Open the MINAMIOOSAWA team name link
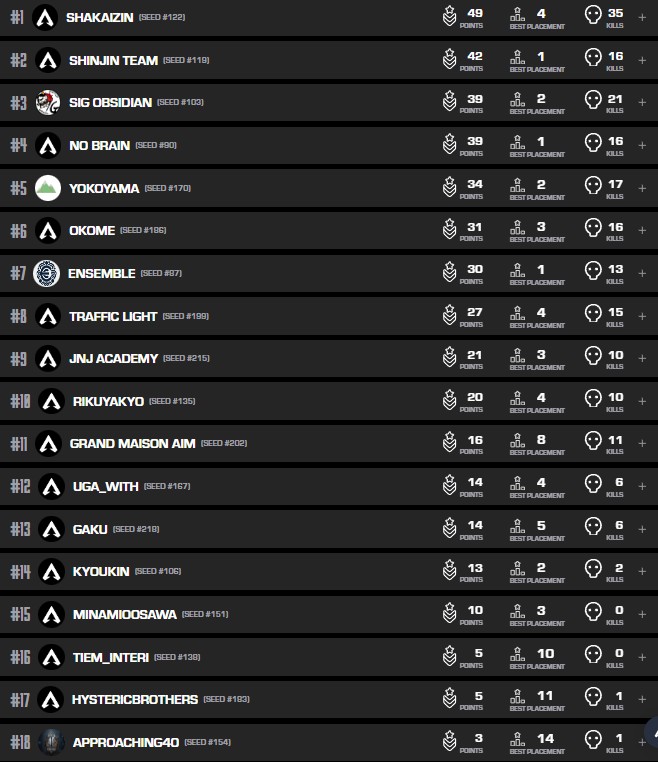Screen dimensions: 658x762 point(124,614)
